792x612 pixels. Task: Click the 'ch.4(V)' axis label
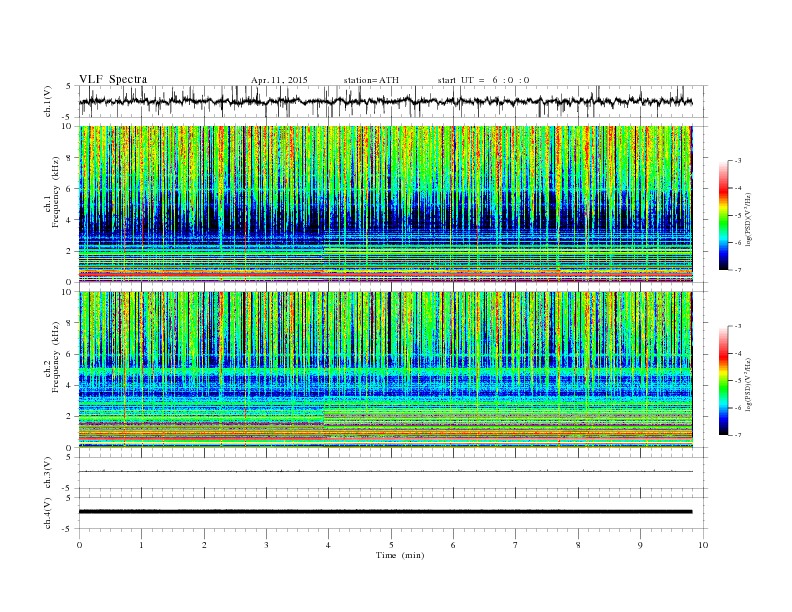pyautogui.click(x=48, y=513)
